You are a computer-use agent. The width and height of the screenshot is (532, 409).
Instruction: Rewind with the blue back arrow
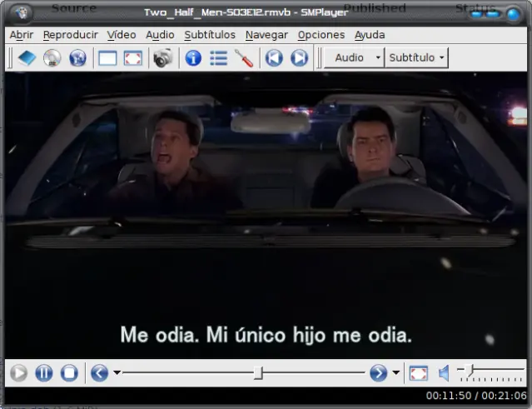pyautogui.click(x=99, y=373)
